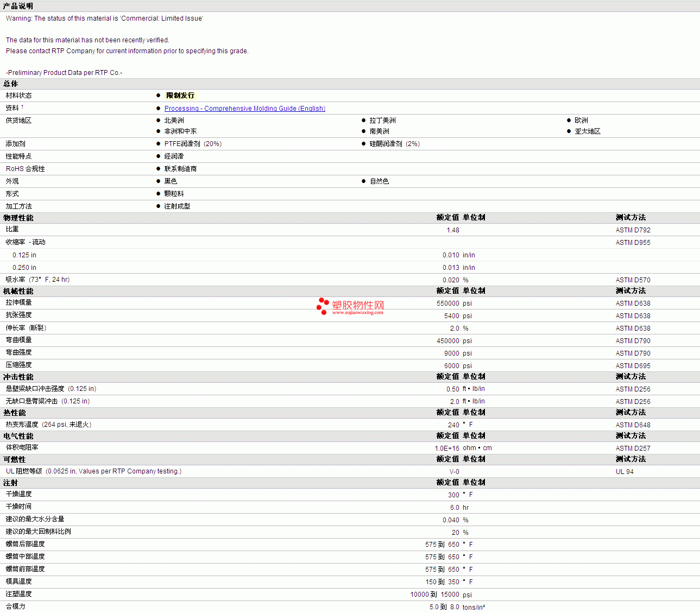Viewport: 700px width, 613px height.
Task: Select the 150 到 350 mold temperature range
Action: click(443, 582)
